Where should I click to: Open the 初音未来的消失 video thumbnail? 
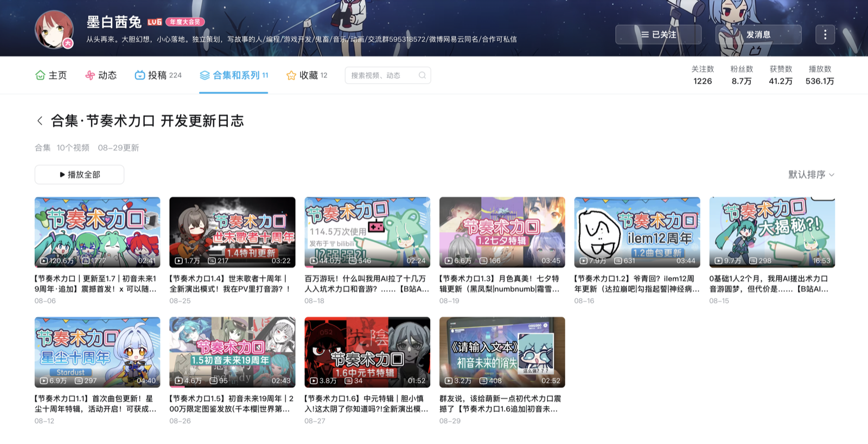[502, 352]
